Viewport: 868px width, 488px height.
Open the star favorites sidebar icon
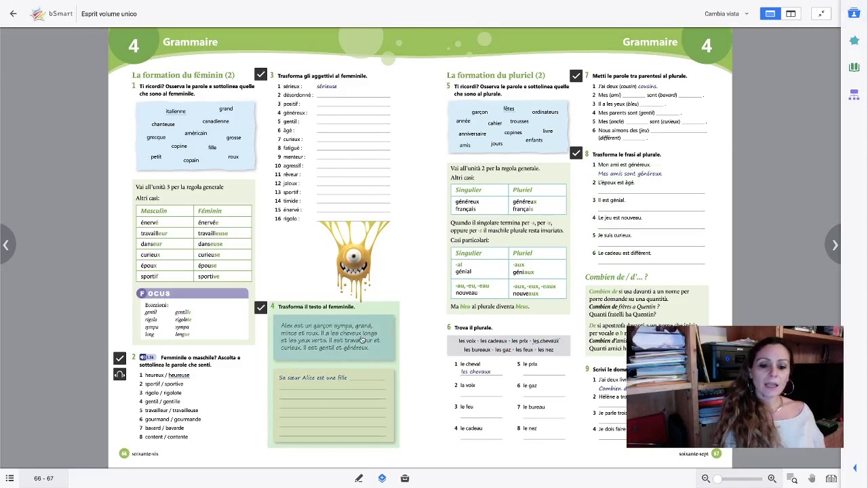click(854, 41)
